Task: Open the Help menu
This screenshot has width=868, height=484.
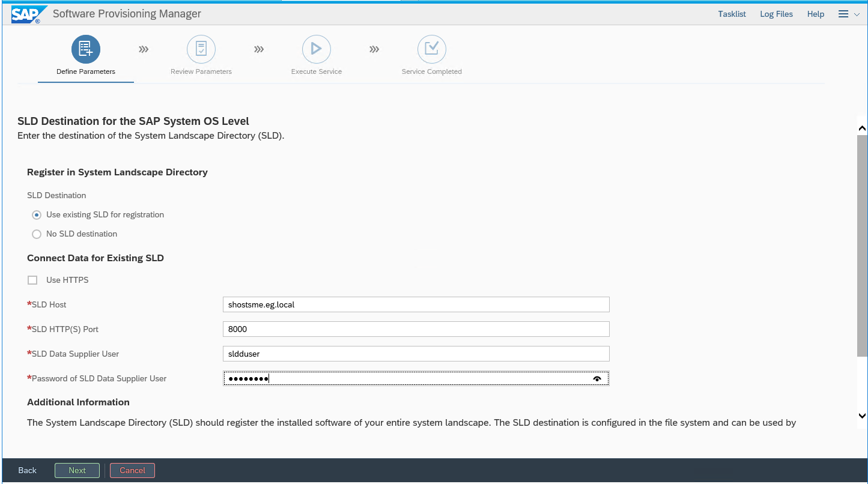Action: pyautogui.click(x=815, y=14)
